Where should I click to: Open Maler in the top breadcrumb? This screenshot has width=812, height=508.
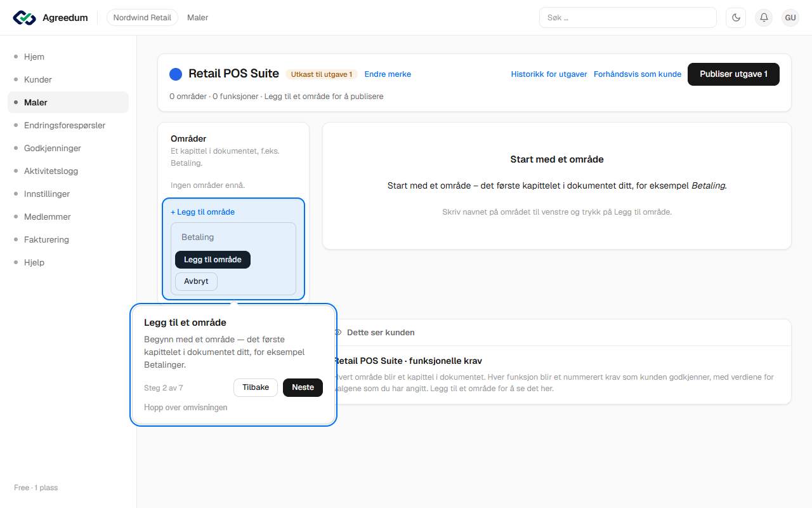pyautogui.click(x=198, y=18)
